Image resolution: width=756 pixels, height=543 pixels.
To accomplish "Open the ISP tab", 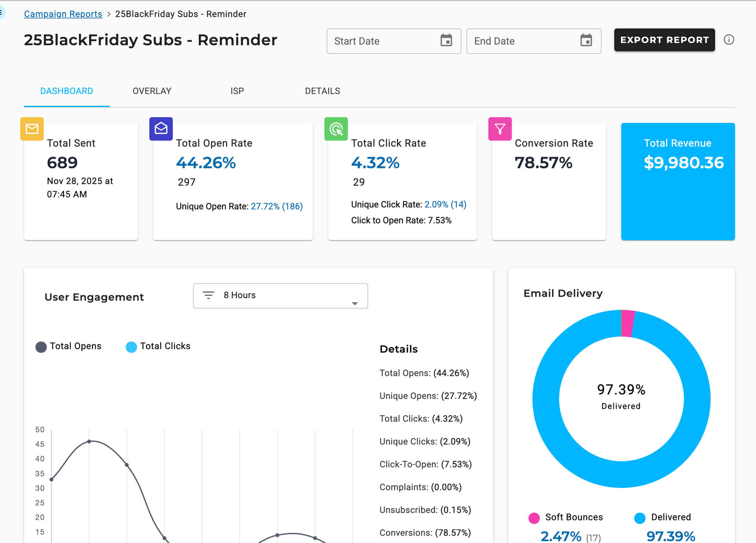I will pos(237,91).
